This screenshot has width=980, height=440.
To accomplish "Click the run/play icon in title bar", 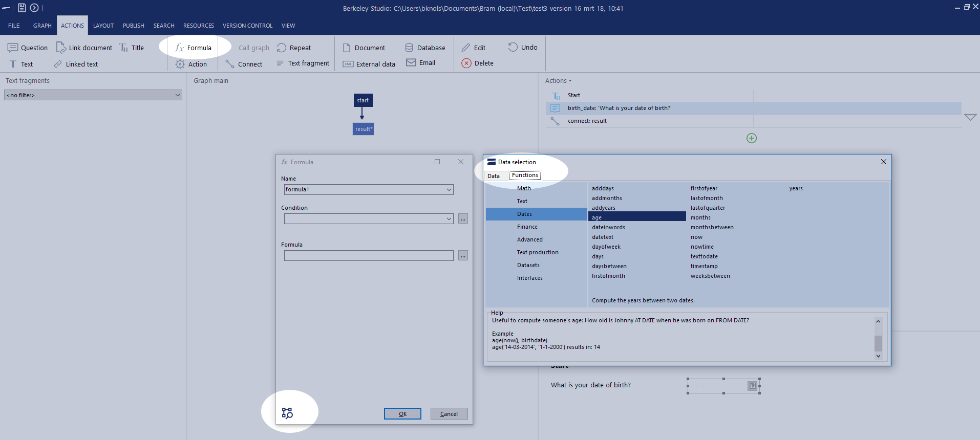I will pyautogui.click(x=34, y=8).
